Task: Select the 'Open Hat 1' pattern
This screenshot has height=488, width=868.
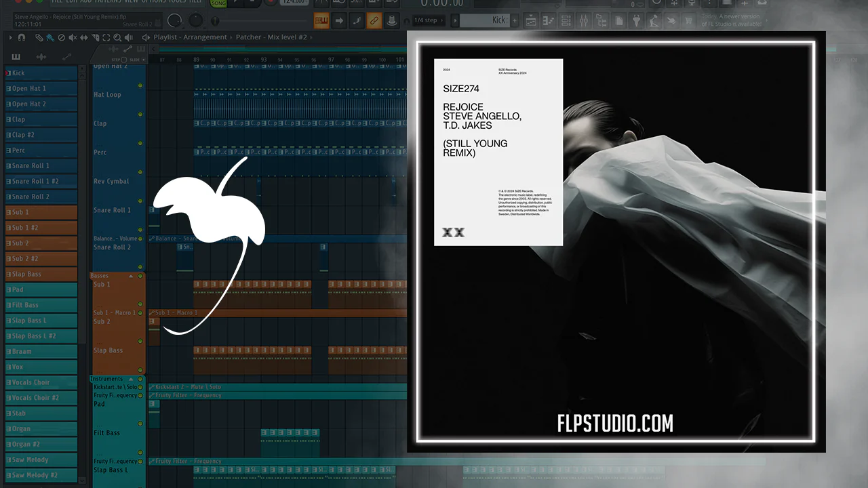Action: pyautogui.click(x=41, y=89)
